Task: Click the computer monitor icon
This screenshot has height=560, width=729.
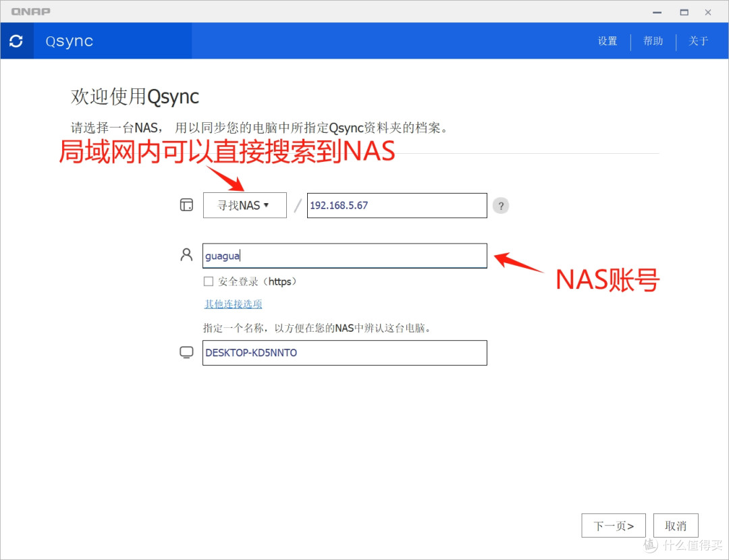Action: [x=186, y=352]
